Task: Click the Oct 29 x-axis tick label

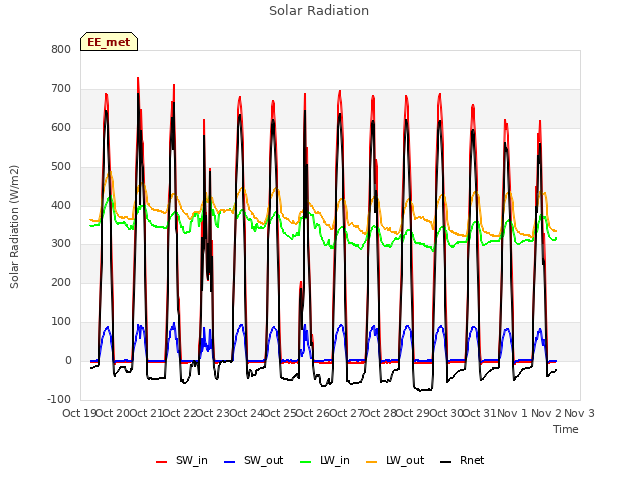Action: coord(413,413)
